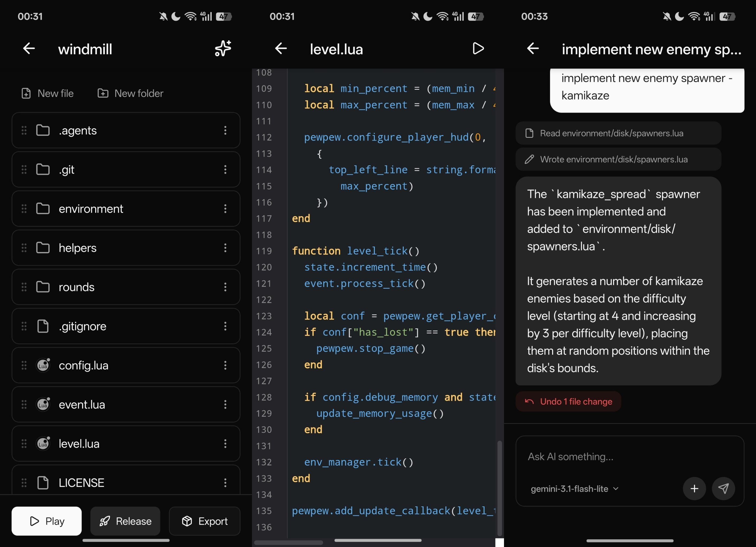The image size is (756, 547).
Task: Grab the drag handle of rounds row
Action: tap(24, 287)
